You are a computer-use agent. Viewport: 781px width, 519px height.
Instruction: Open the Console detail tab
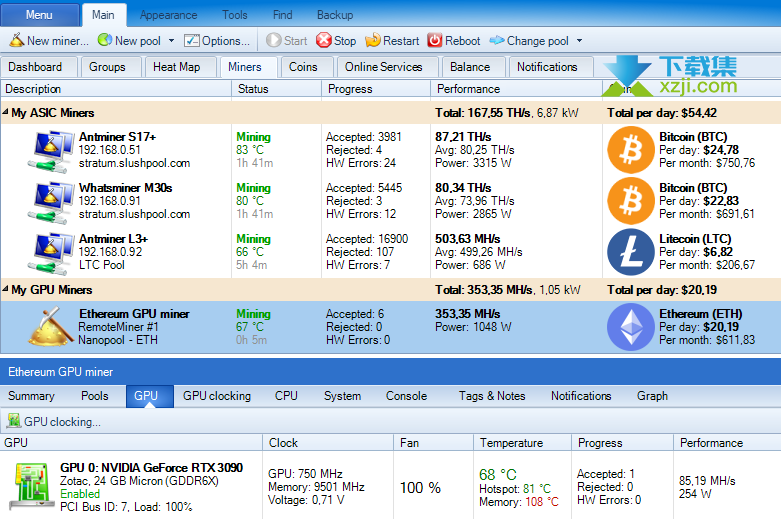pos(406,396)
